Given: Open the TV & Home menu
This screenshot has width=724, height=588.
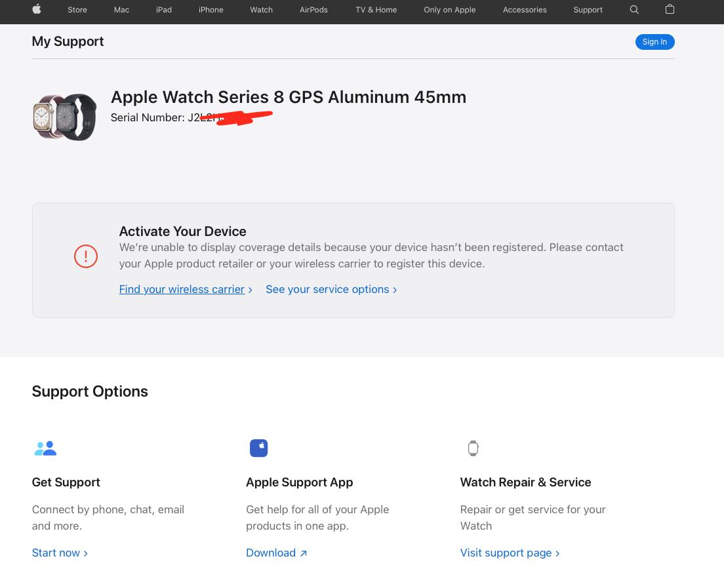Looking at the screenshot, I should pyautogui.click(x=376, y=10).
